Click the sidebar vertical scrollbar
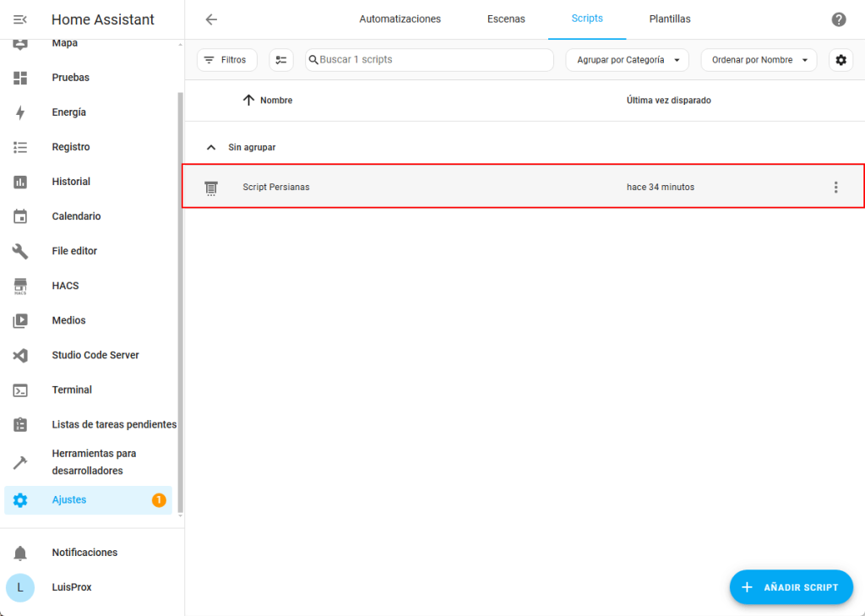The width and height of the screenshot is (865, 616). 180,296
